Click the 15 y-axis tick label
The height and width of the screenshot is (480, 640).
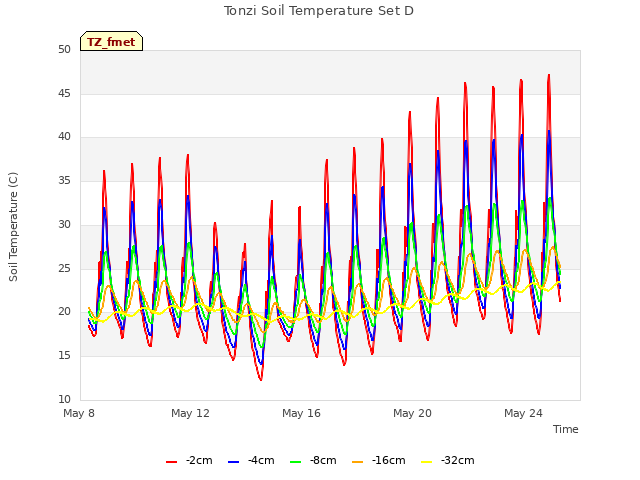(64, 356)
